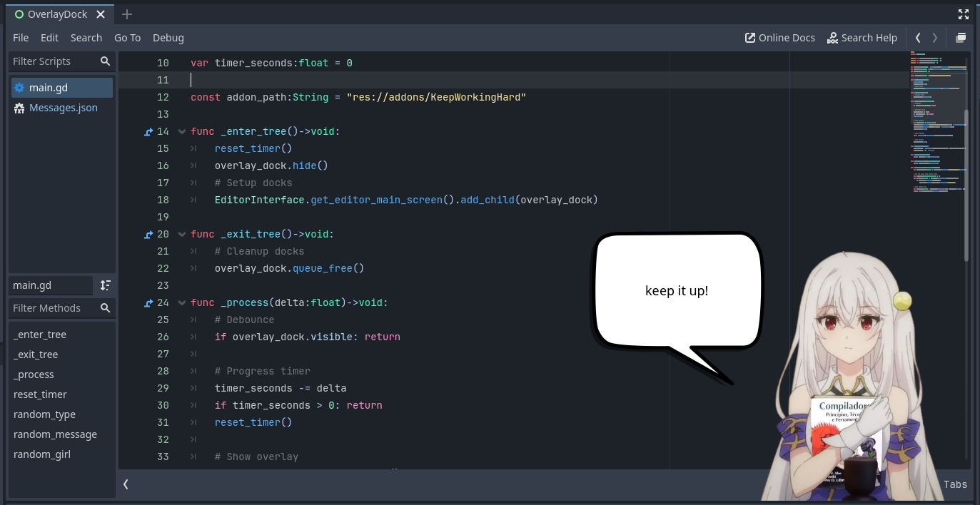Make script editor floating window

(x=961, y=38)
